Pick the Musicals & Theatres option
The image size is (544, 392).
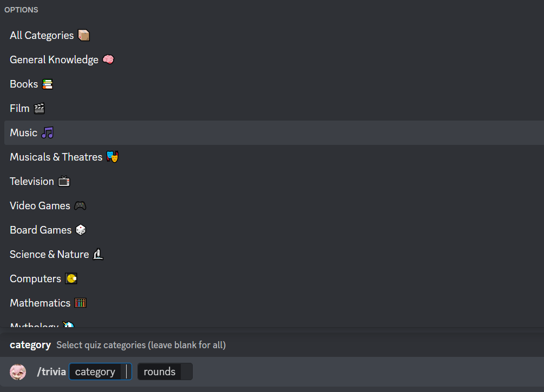[274, 157]
